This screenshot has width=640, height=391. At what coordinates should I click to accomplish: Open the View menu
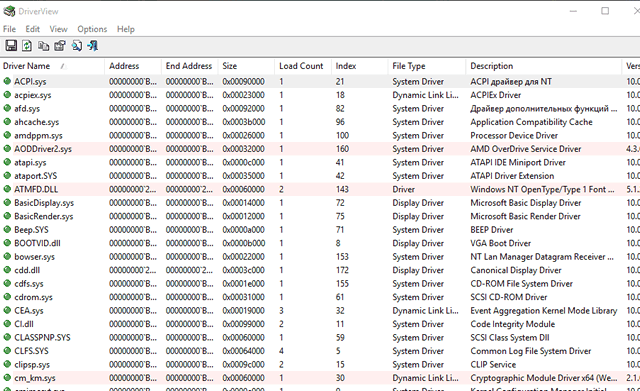tap(58, 29)
